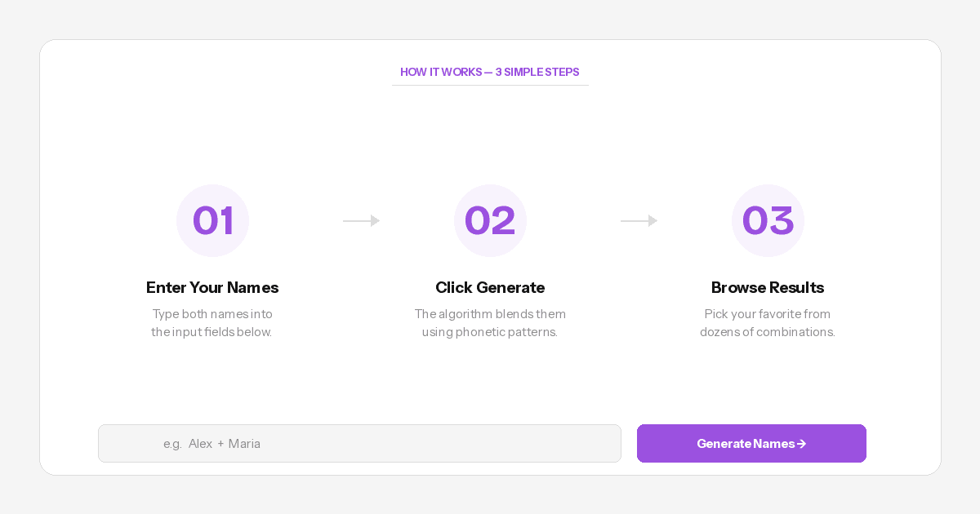This screenshot has width=980, height=514.
Task: Focus the 'e.g. Alex + Maria' text box
Action: [x=359, y=444]
